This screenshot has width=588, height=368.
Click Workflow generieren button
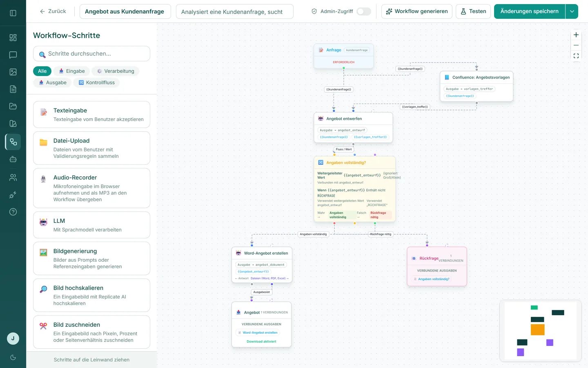[417, 11]
